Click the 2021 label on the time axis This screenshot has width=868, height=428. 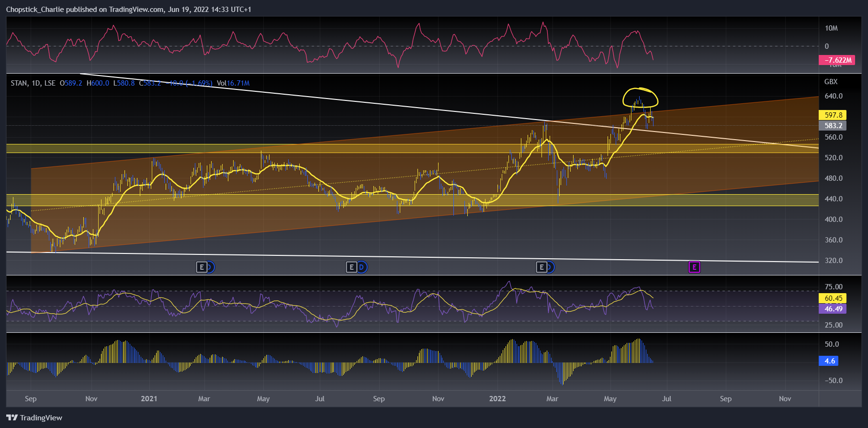coord(149,398)
